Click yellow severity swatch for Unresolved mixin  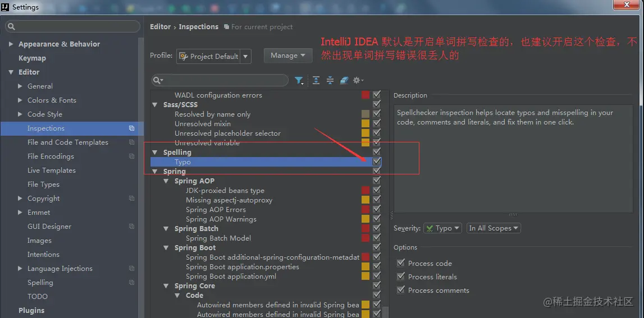coord(366,123)
